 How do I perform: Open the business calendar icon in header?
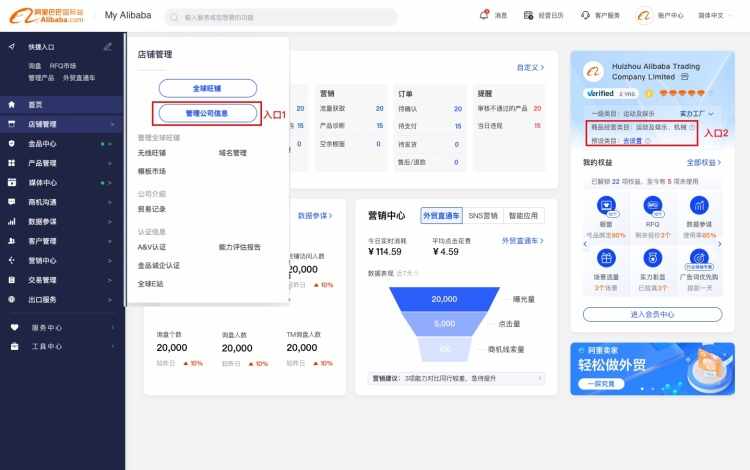coord(528,15)
